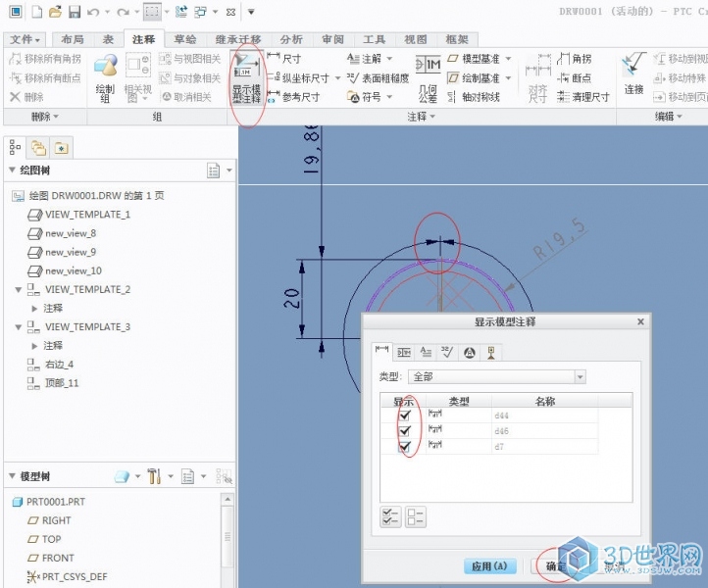Open the folder browser tab icon

38,148
